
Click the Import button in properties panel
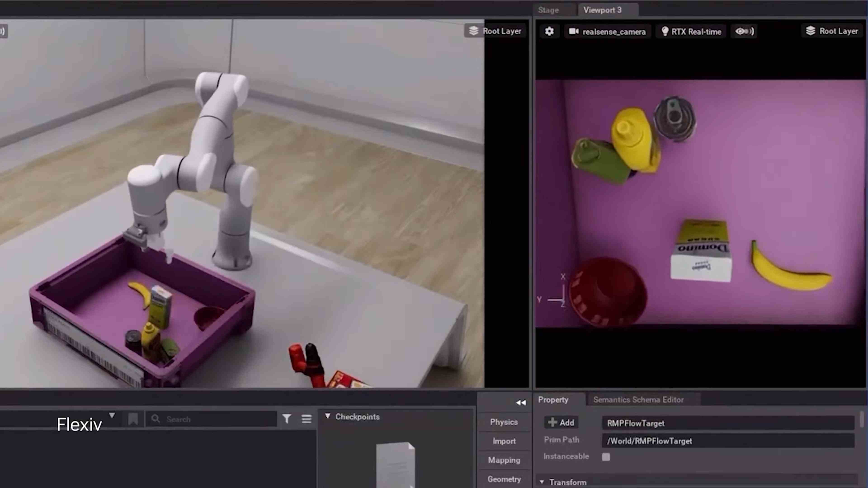[x=504, y=441]
